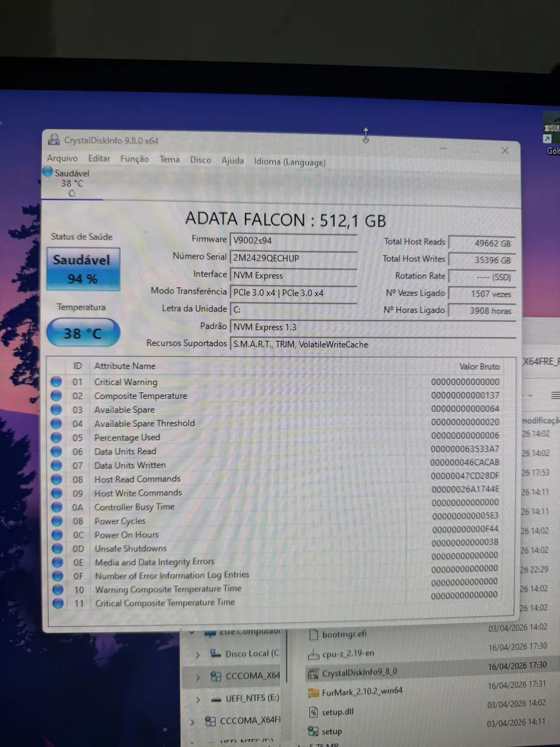The image size is (560, 747).
Task: Expand UEFI_NTFS (E:) in Explorer tree
Action: click(x=198, y=699)
